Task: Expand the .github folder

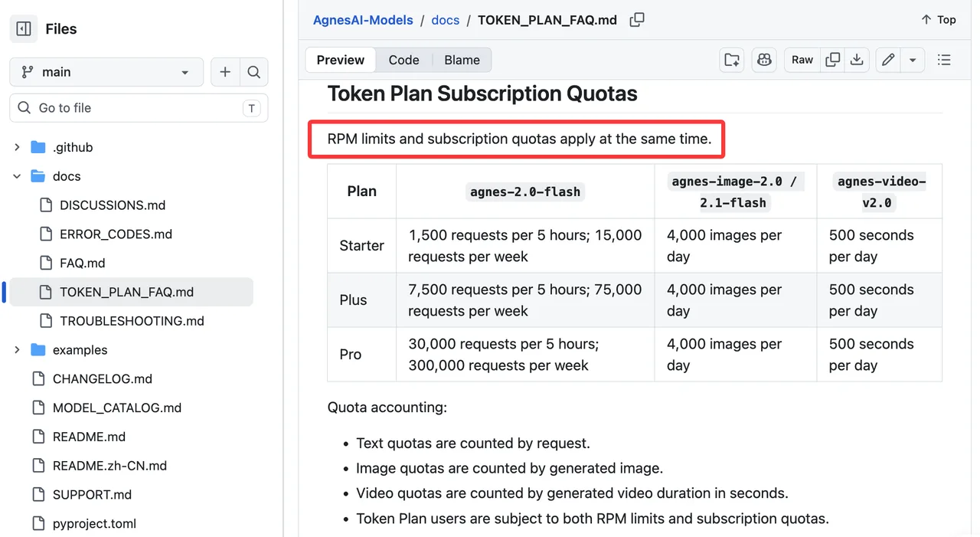Action: (x=17, y=147)
